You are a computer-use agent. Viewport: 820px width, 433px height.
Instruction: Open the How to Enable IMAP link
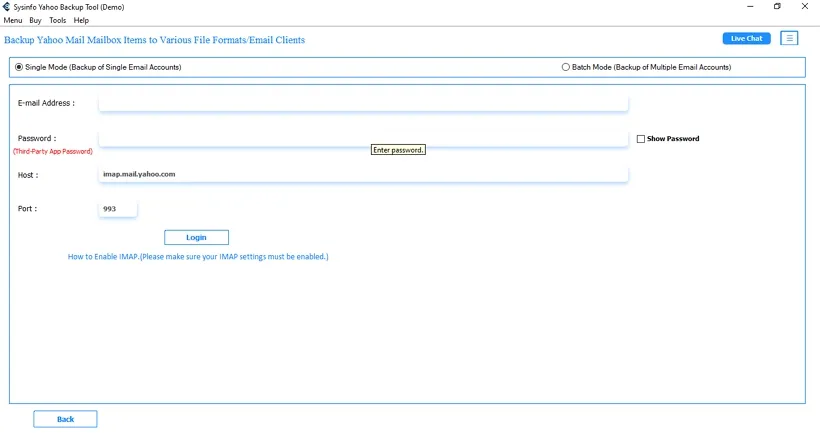[198, 257]
